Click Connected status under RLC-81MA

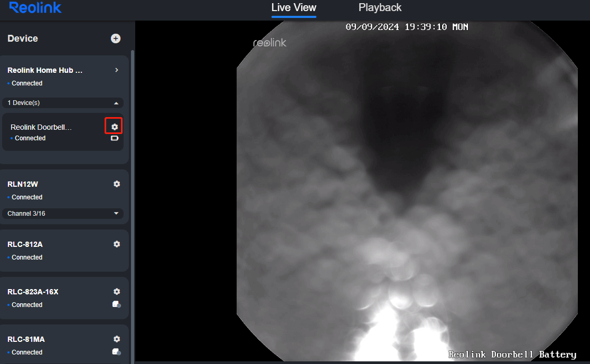click(27, 352)
